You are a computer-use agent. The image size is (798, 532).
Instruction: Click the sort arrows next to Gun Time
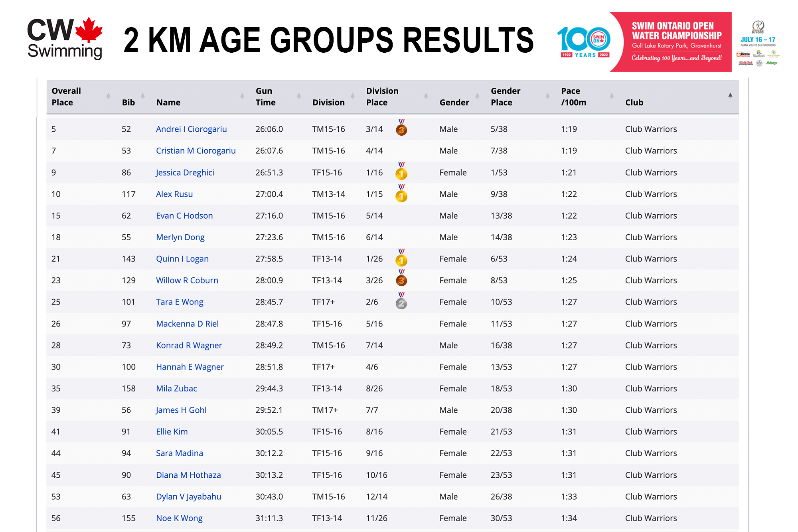(x=298, y=96)
